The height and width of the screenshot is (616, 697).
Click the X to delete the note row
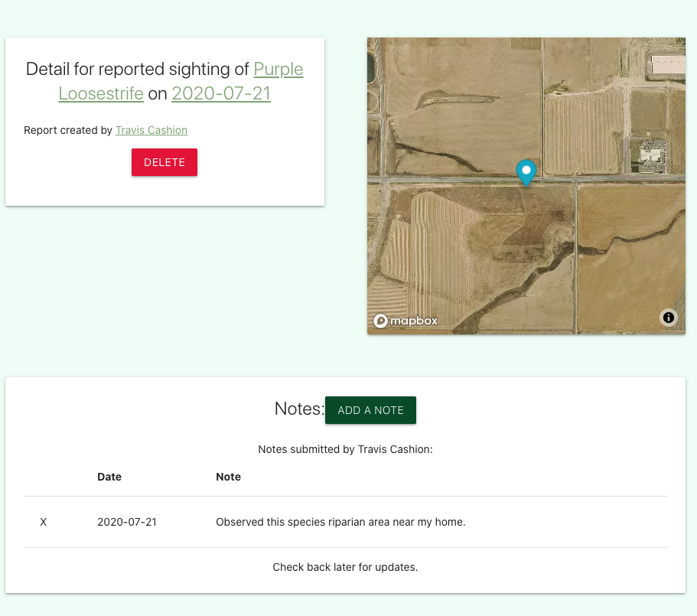[44, 522]
